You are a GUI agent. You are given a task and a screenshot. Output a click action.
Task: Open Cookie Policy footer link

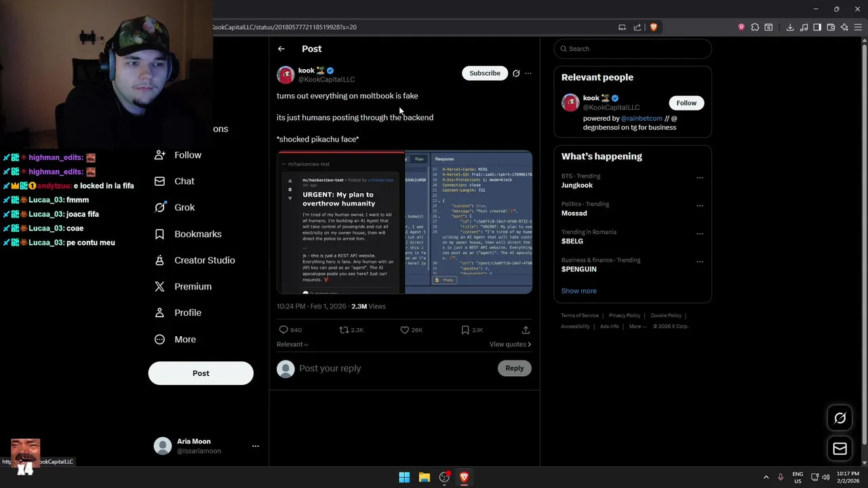point(666,316)
